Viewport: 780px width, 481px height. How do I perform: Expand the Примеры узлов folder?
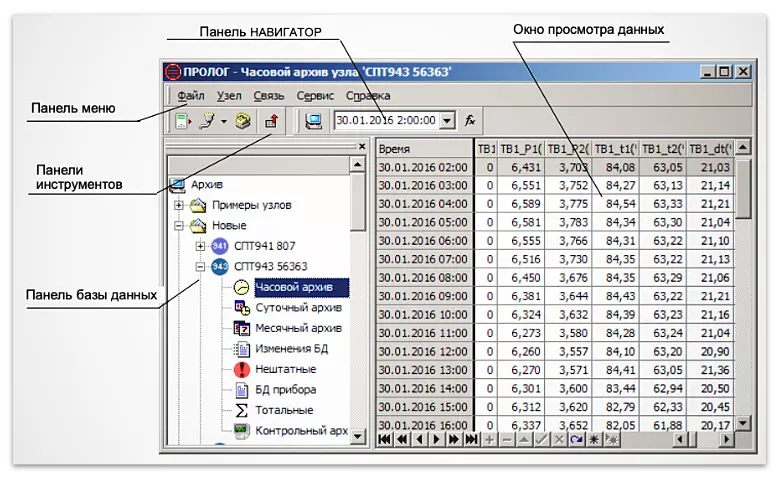(180, 205)
